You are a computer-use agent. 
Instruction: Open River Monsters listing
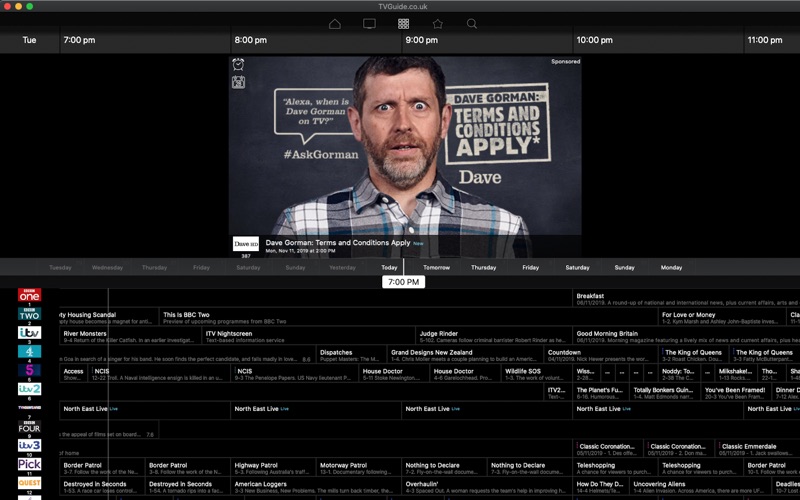[130, 336]
